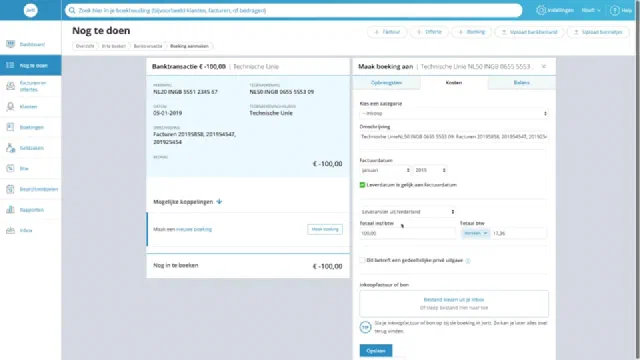
Task: Click the Nog te doen sidebar icon
Action: coord(10,65)
